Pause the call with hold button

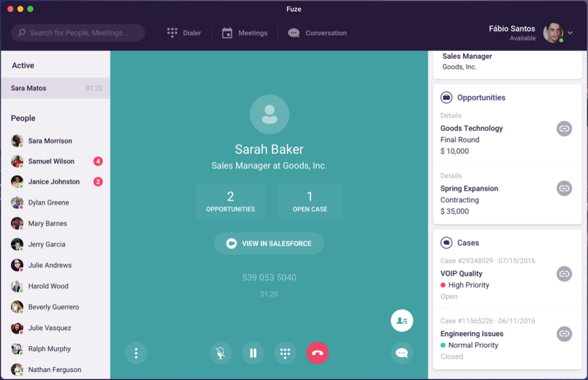[x=253, y=353]
